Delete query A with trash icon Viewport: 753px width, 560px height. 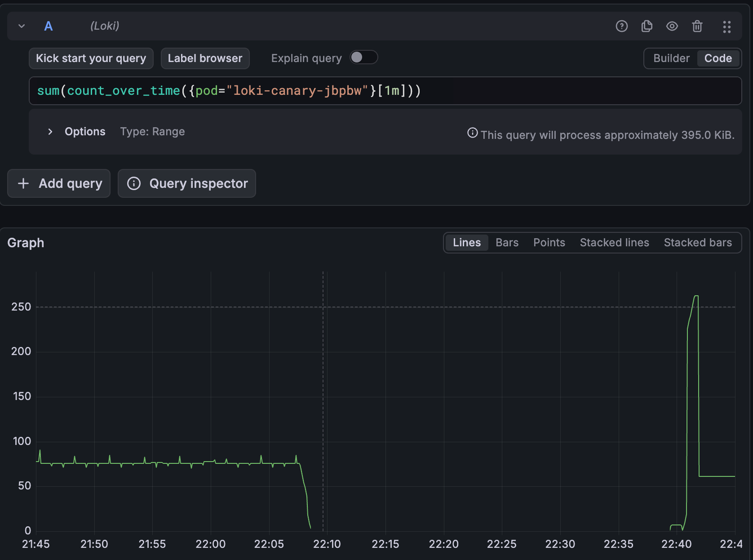click(697, 26)
